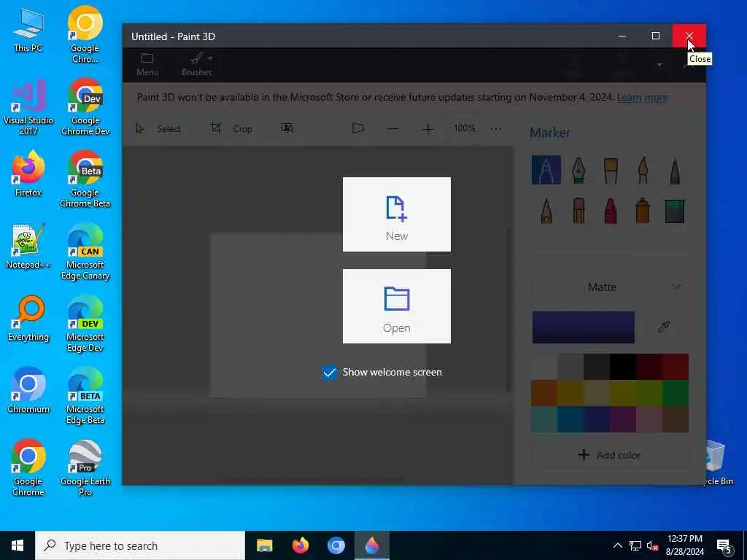Open the notification center
The image size is (747, 560).
[x=724, y=546]
